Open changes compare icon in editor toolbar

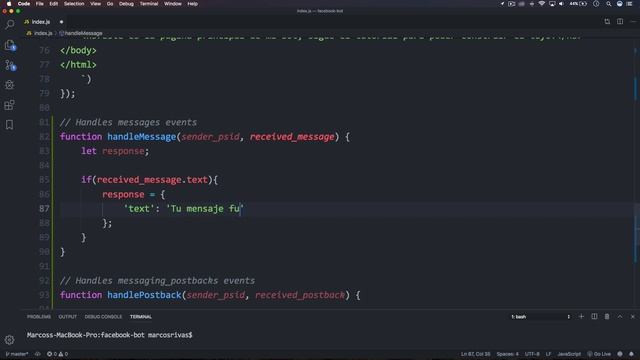pos(607,22)
